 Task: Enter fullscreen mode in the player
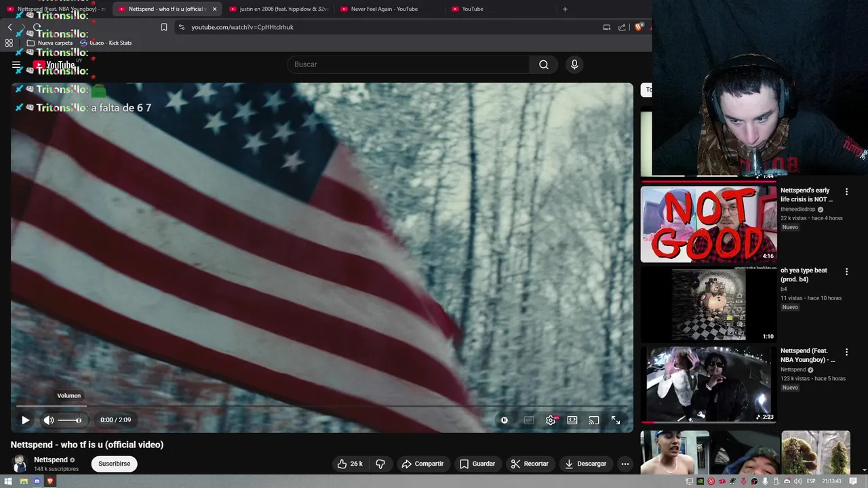tap(616, 420)
